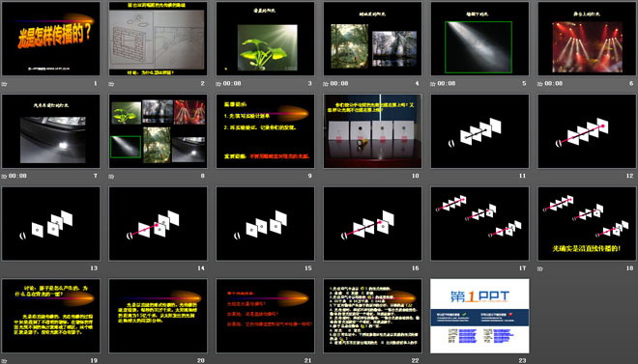
Task: Select slide 5 with the green-bordered light beam
Action: point(479,39)
